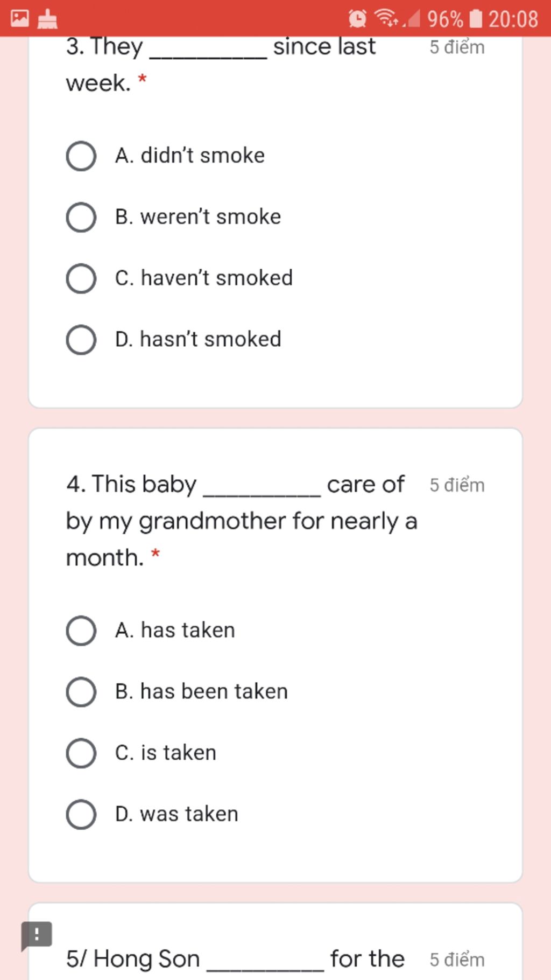Tap the 96% battery percentage text

click(445, 19)
